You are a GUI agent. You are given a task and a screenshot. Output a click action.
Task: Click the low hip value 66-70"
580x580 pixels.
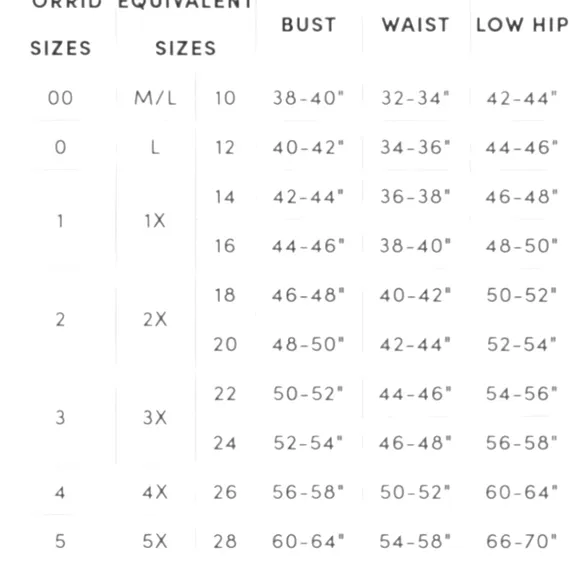pyautogui.click(x=522, y=541)
